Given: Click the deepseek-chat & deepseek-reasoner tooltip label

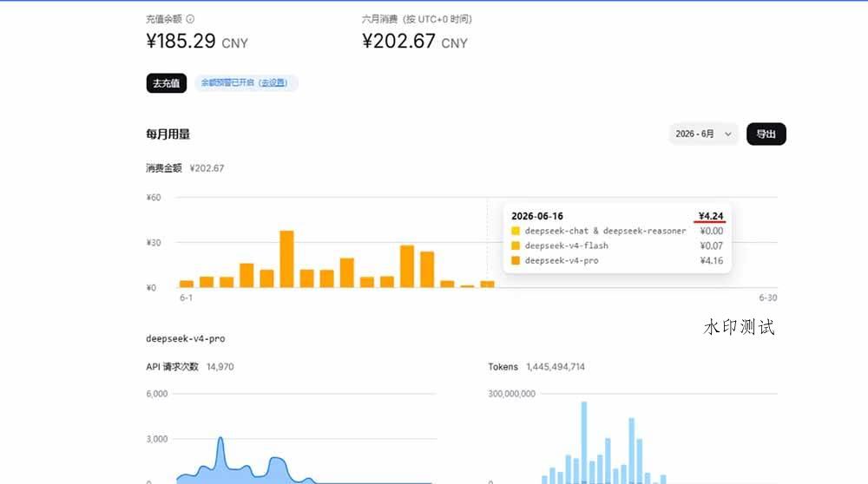Looking at the screenshot, I should pos(605,232).
